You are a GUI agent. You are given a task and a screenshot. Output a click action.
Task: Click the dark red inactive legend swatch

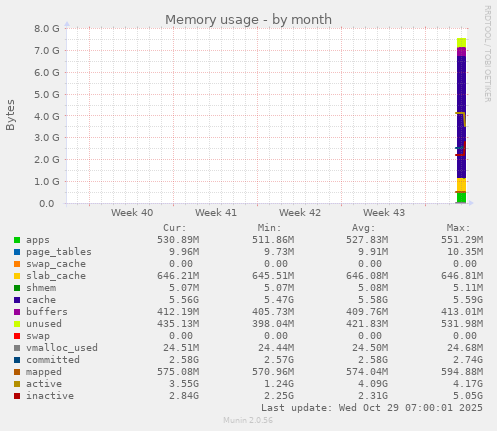pos(17,396)
